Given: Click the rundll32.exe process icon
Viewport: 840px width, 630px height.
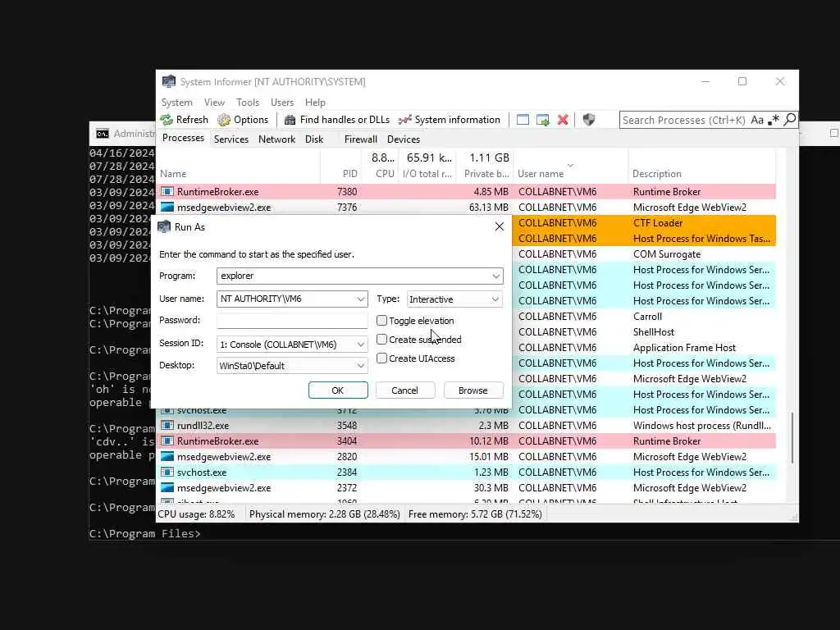Looking at the screenshot, I should 167,426.
